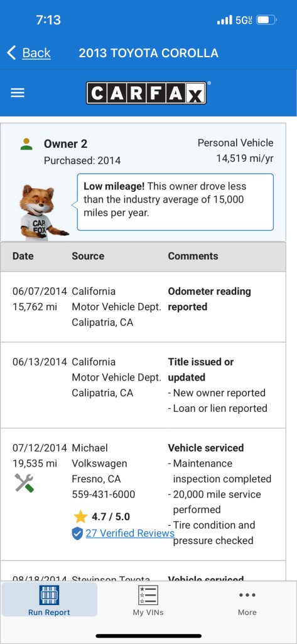Tap the Owner 2 person icon
Viewport: 297px width, 644px height.
click(26, 144)
